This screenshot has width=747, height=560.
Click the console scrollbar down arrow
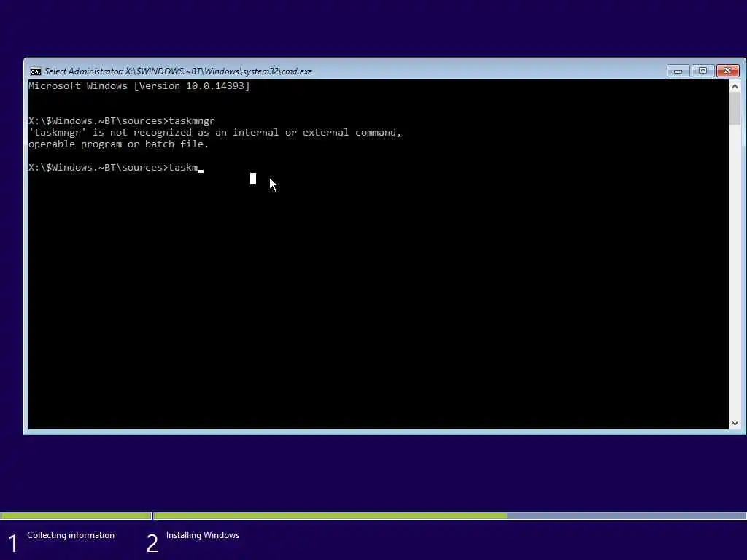point(735,424)
